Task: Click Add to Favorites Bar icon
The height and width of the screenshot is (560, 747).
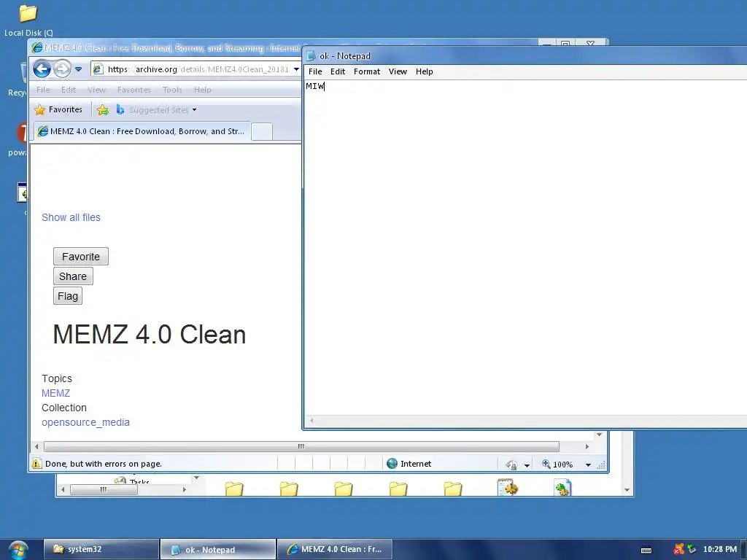Action: (x=102, y=110)
